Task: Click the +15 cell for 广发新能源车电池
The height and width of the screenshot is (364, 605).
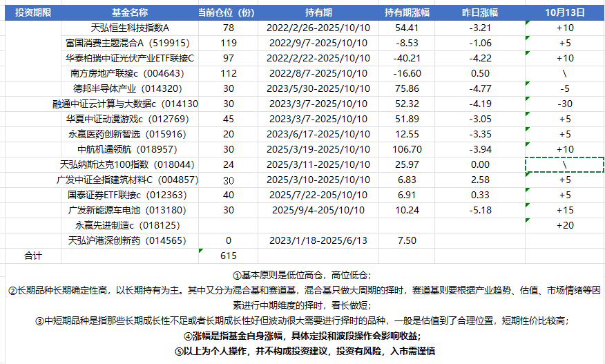Action: [565, 211]
